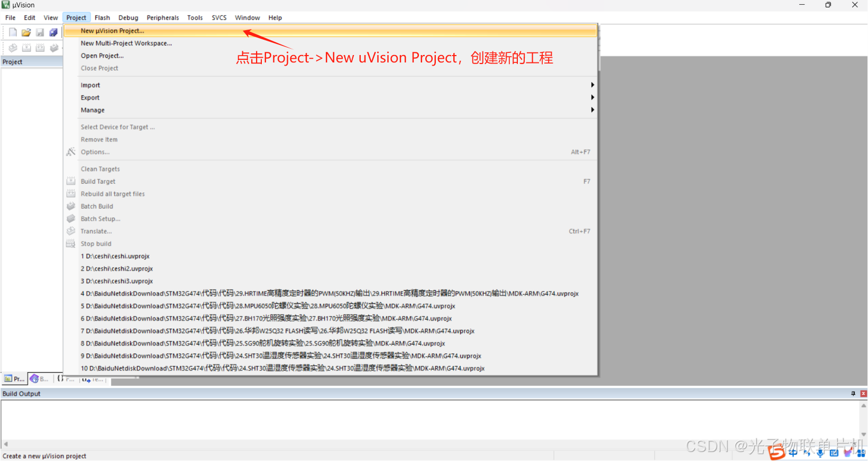Choose Open Project... menu entry

331,56
